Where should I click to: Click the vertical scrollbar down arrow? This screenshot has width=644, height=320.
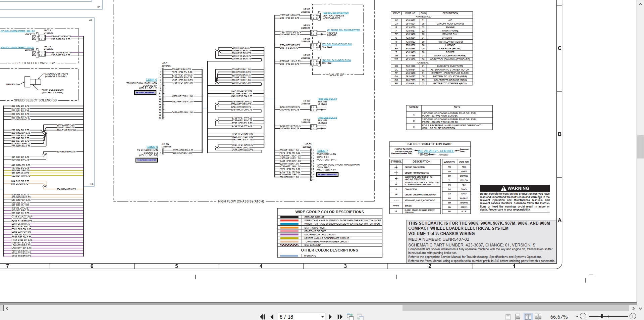(x=640, y=308)
